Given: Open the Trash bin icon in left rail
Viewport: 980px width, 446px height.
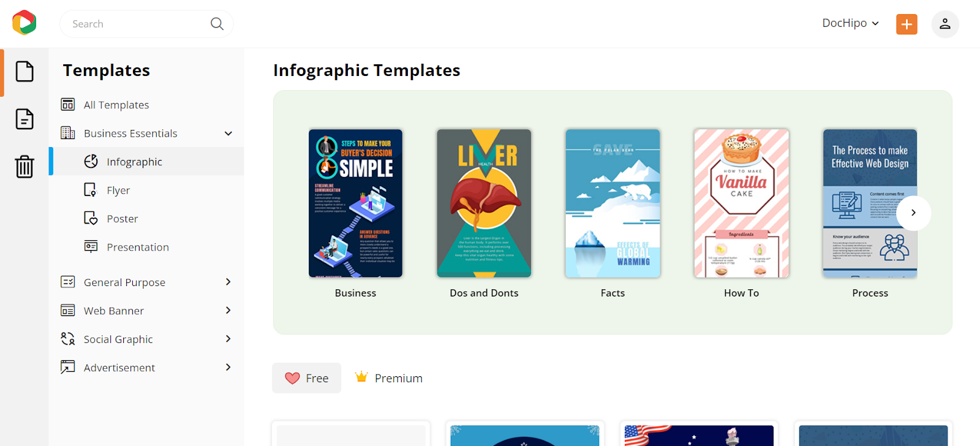Looking at the screenshot, I should [x=24, y=166].
